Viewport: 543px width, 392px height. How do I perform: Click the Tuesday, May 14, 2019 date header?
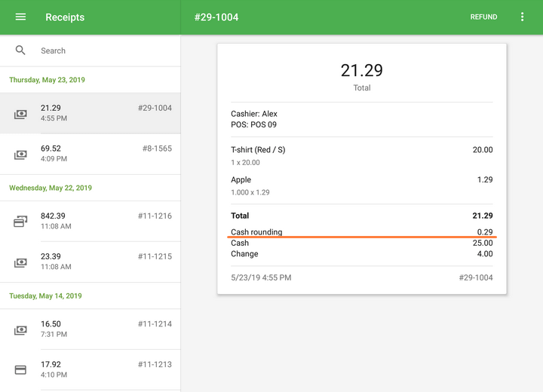coord(45,296)
